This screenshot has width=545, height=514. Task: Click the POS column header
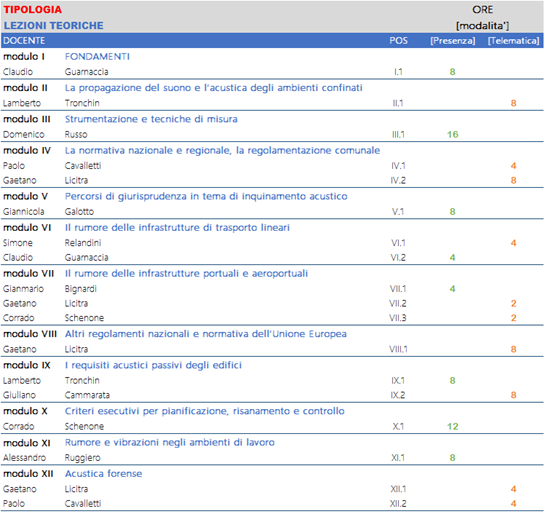click(x=398, y=41)
